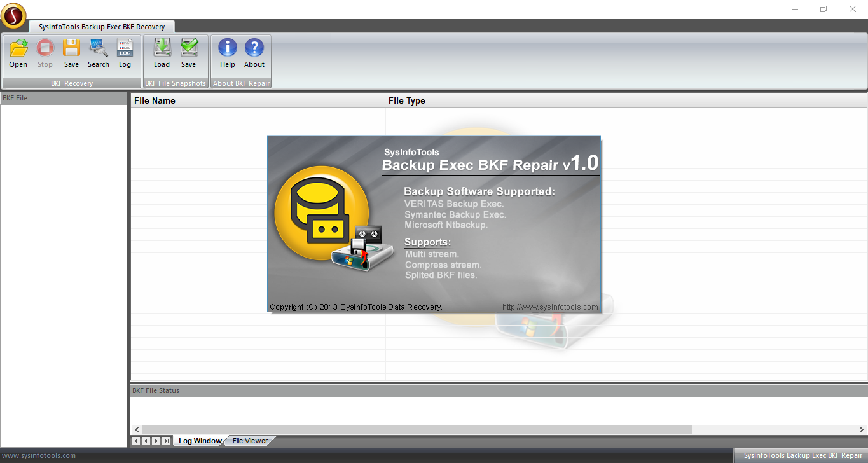Viewport: 868px width, 463px height.
Task: Click the red Stop icon
Action: [45, 54]
